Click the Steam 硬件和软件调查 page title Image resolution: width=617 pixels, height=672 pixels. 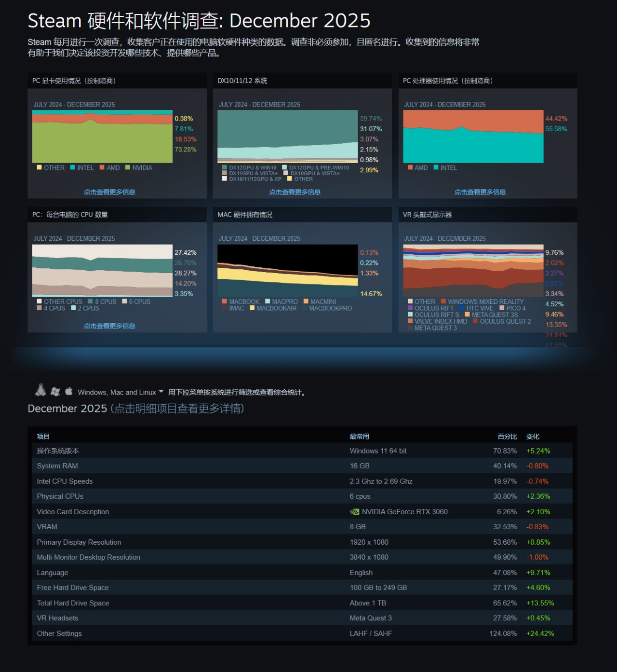(199, 21)
